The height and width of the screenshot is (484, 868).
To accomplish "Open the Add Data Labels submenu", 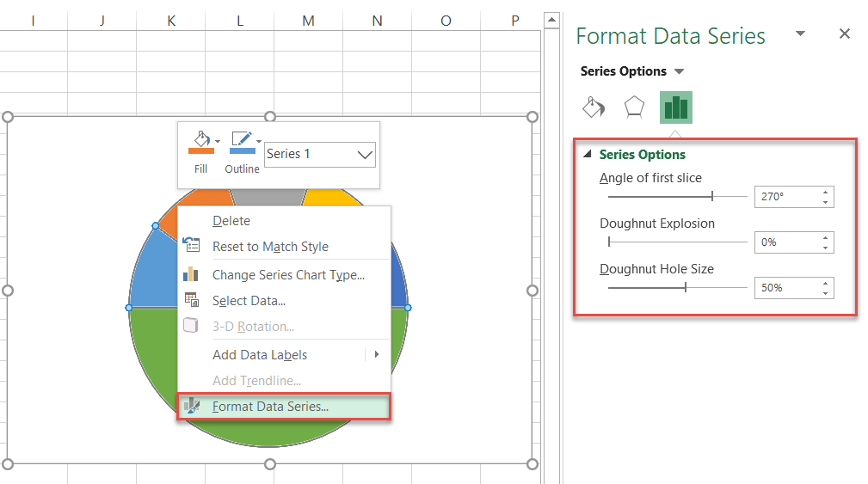I will 376,354.
